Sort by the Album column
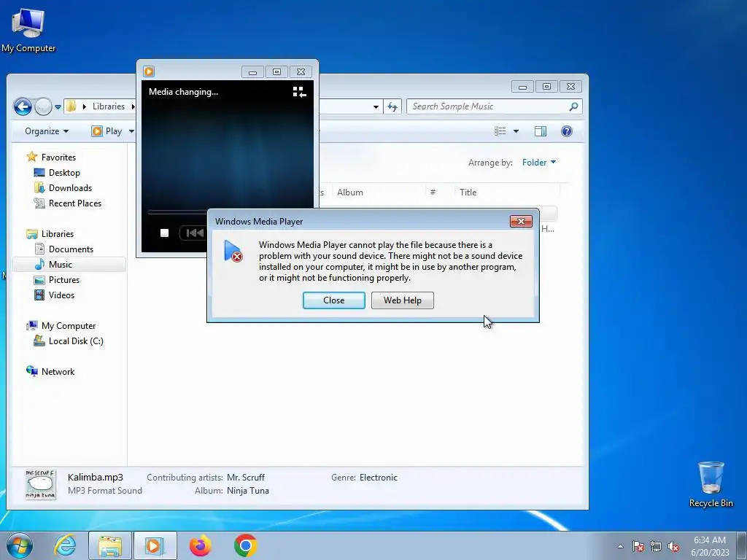Screen dimensions: 747x560 pos(379,192)
